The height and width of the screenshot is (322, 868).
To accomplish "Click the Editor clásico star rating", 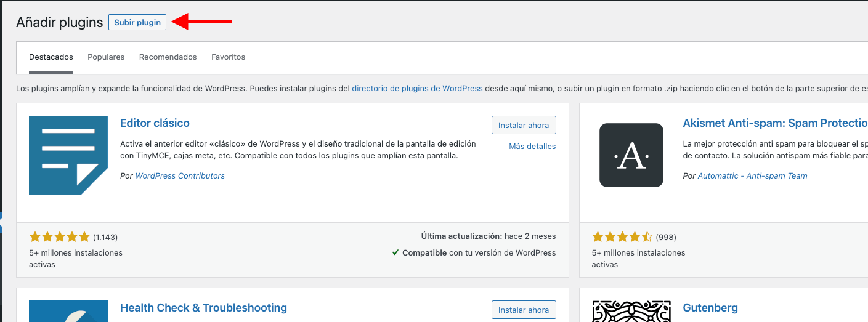I will [x=60, y=237].
